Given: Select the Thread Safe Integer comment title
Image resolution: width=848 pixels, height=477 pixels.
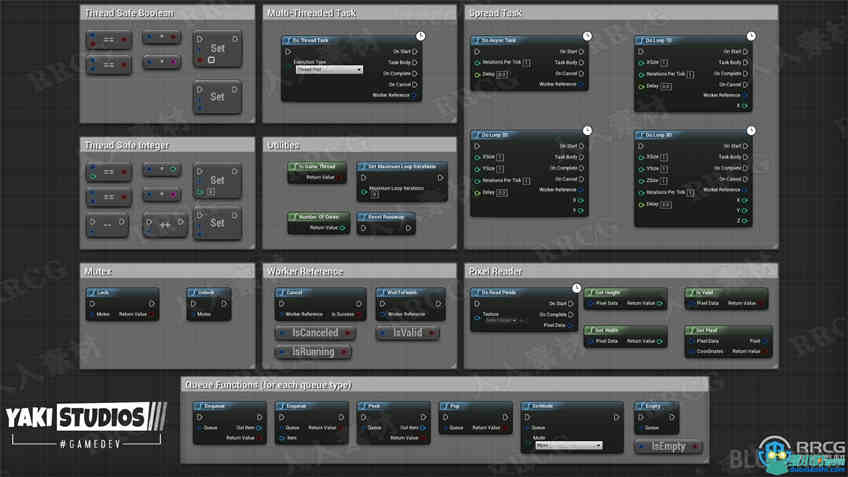Looking at the screenshot, I should pyautogui.click(x=127, y=145).
